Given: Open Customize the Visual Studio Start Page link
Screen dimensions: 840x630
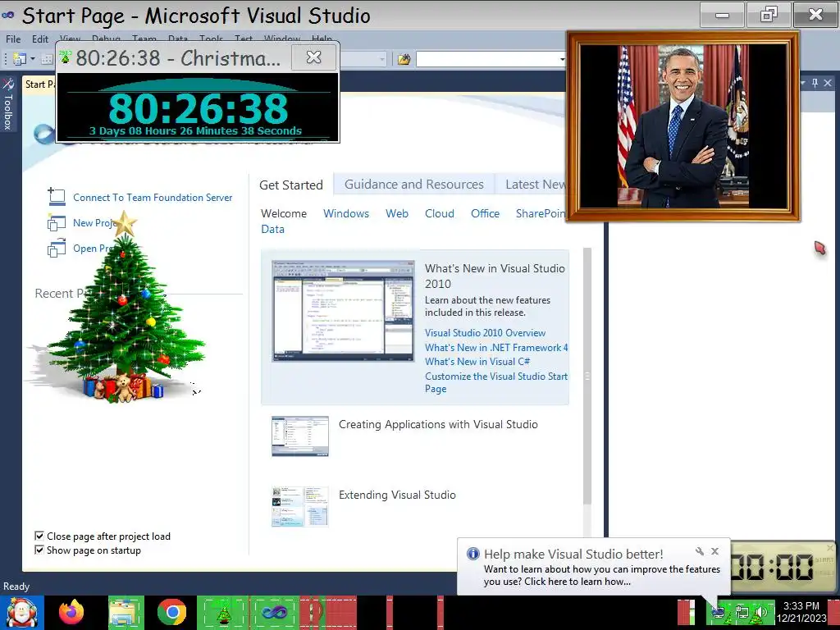Looking at the screenshot, I should click(496, 382).
